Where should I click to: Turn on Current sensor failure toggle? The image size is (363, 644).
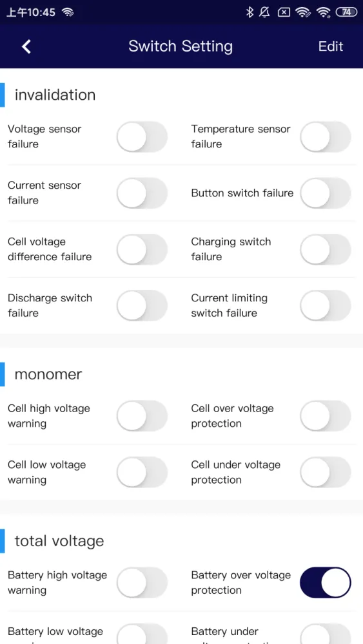click(142, 193)
